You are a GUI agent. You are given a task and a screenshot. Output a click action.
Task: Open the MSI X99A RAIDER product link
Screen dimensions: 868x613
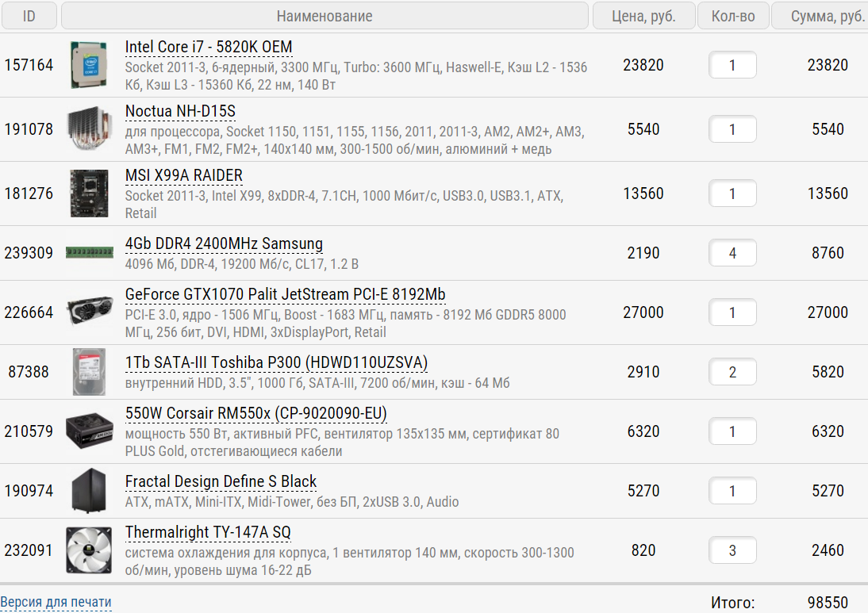tap(184, 176)
